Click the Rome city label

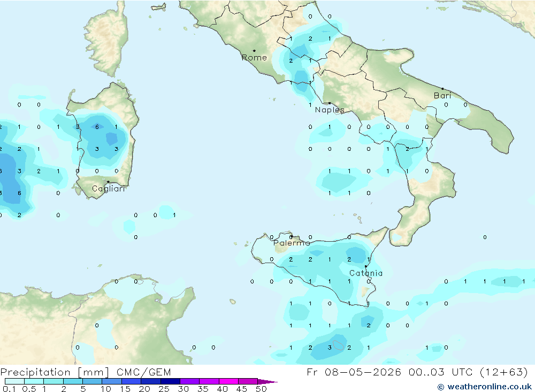[x=254, y=58]
